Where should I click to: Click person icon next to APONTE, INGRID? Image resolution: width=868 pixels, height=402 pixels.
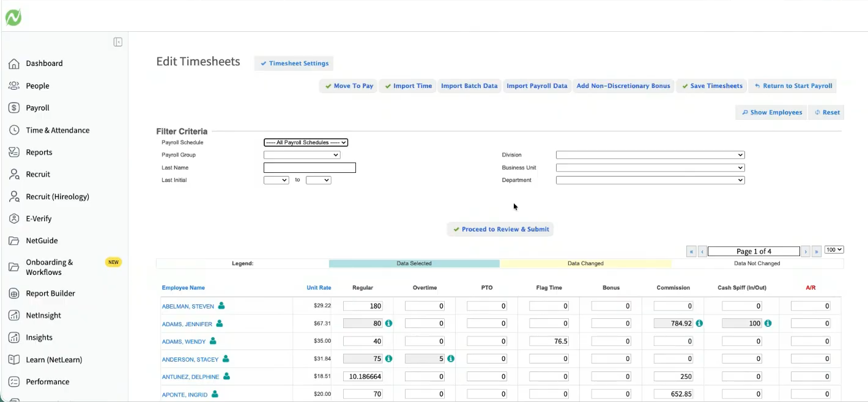tap(215, 394)
